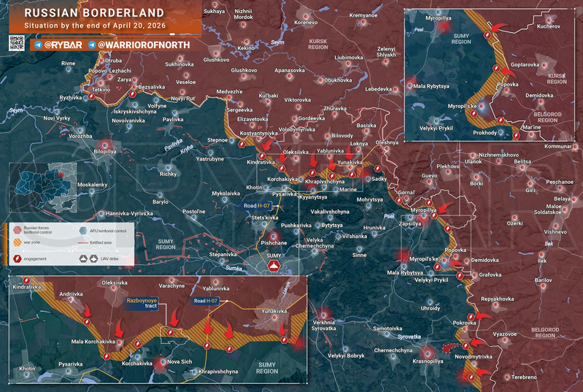583x392 pixels.
Task: Click the engagement marker at Tetkino
Action: coord(91,96)
